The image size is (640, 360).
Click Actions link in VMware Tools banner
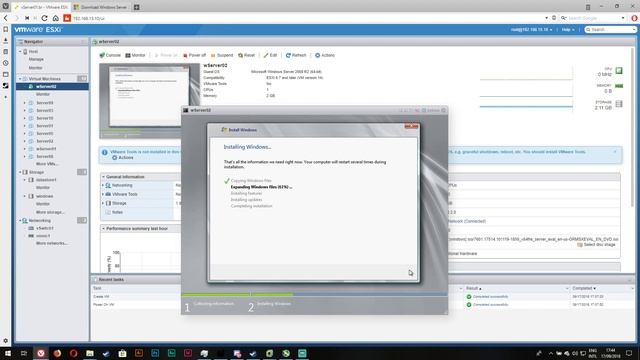point(123,158)
